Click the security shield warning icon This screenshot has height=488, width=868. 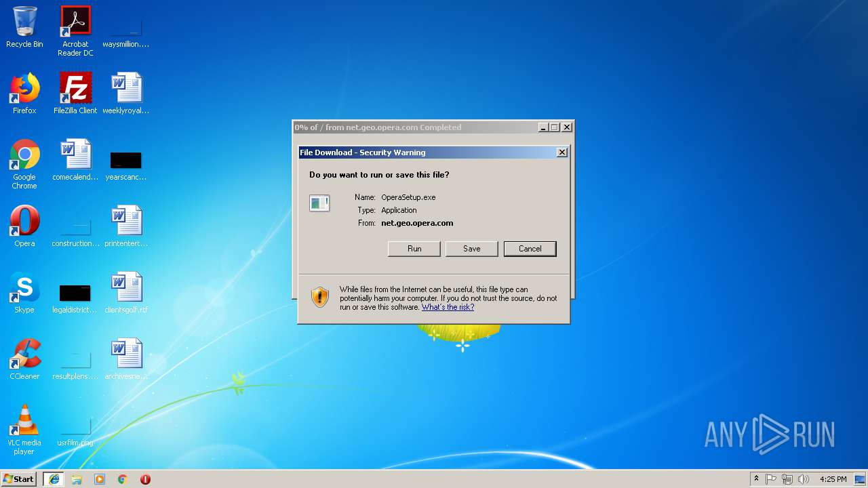pos(320,297)
